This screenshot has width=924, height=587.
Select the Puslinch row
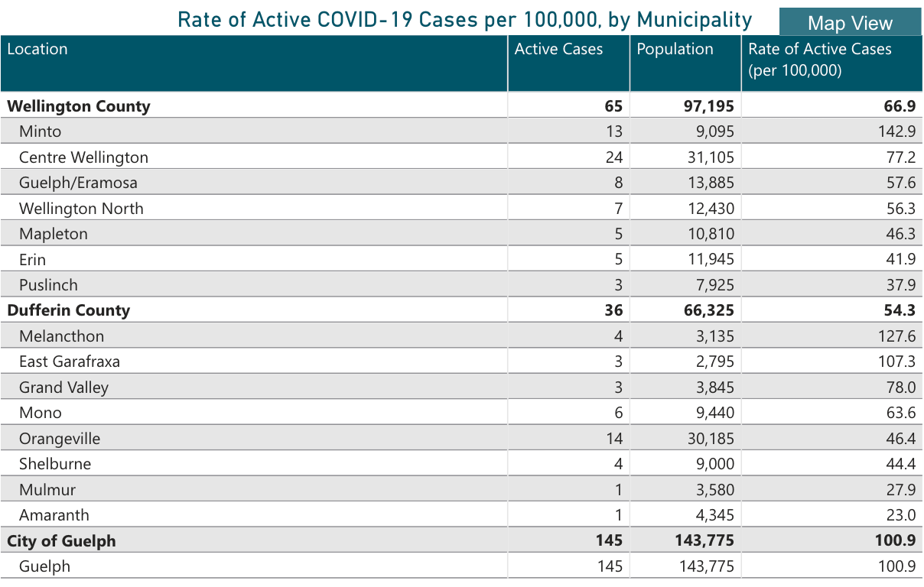point(48,285)
